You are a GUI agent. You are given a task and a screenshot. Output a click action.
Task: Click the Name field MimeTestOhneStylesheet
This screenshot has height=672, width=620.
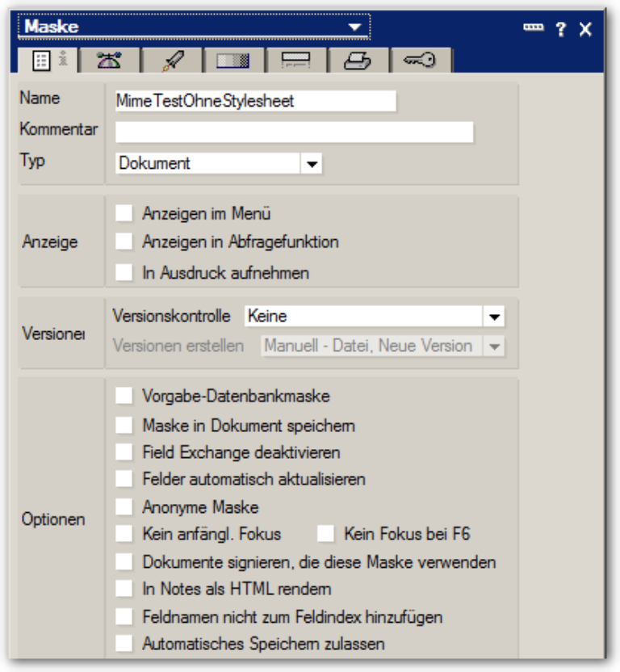256,101
